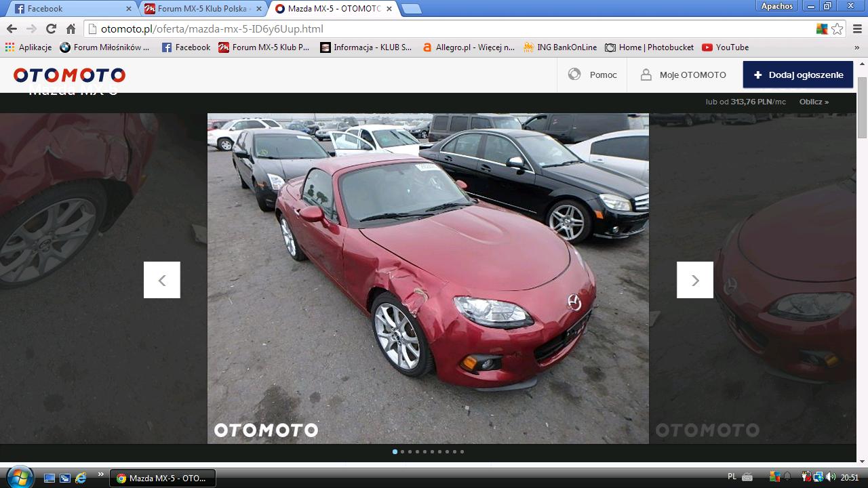Click the Dodaj ogłoszenie button
This screenshot has width=868, height=488.
798,75
